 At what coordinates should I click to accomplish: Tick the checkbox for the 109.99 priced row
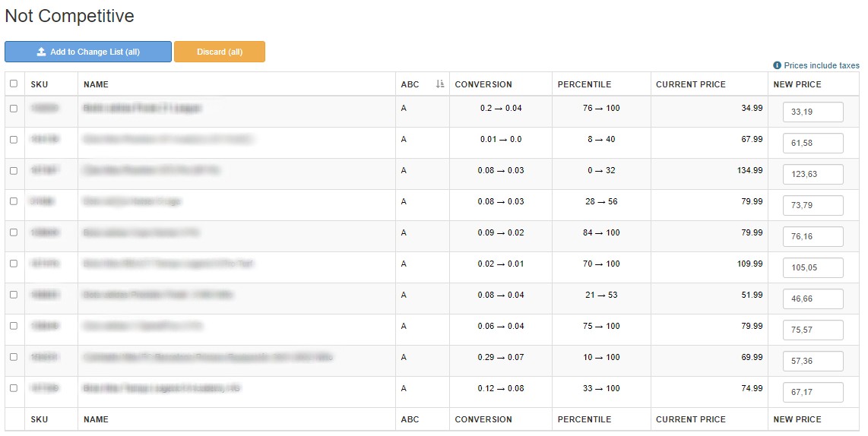tap(14, 264)
